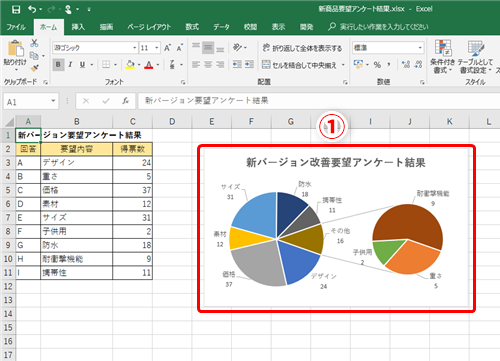Click the fill color bucket swatch
Image resolution: width=500 pixels, height=361 pixels.
tap(130, 65)
